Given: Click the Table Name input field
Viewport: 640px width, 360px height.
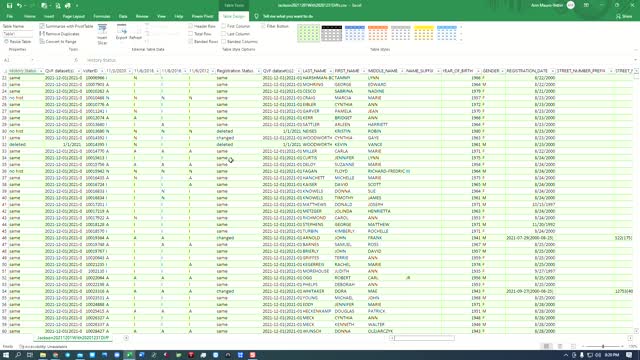Looking at the screenshot, I should pos(18,34).
